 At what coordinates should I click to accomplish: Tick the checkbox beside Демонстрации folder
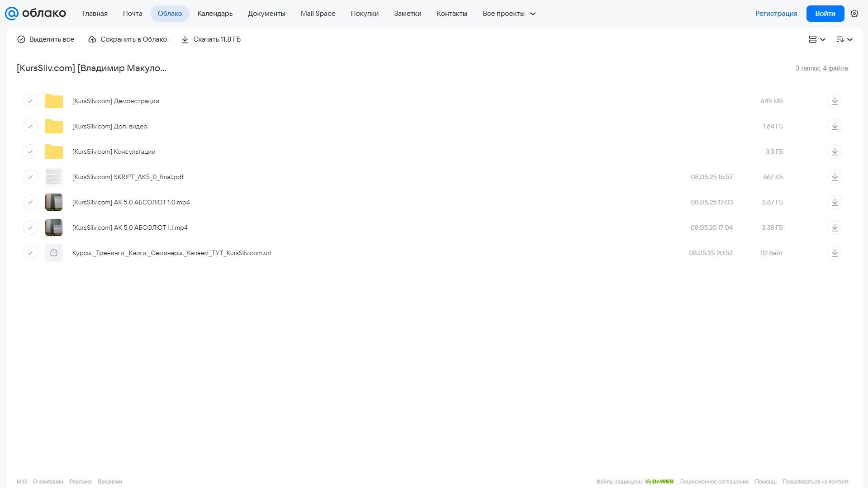tap(30, 101)
